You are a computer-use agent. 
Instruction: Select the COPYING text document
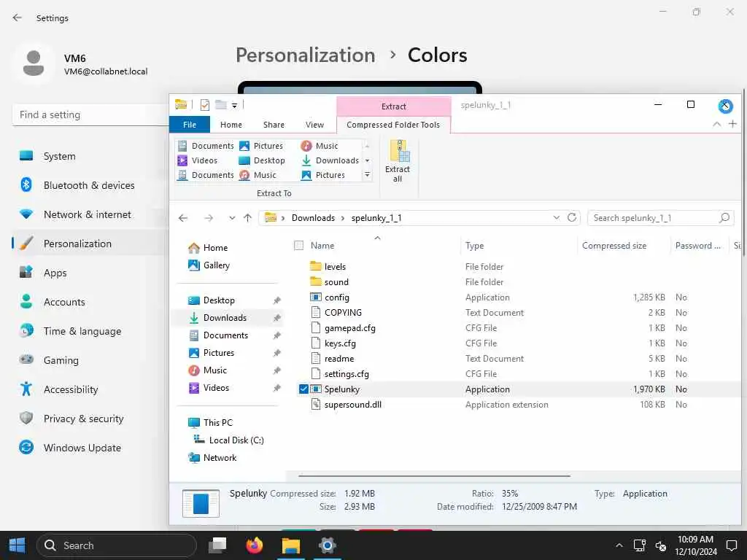[343, 312]
